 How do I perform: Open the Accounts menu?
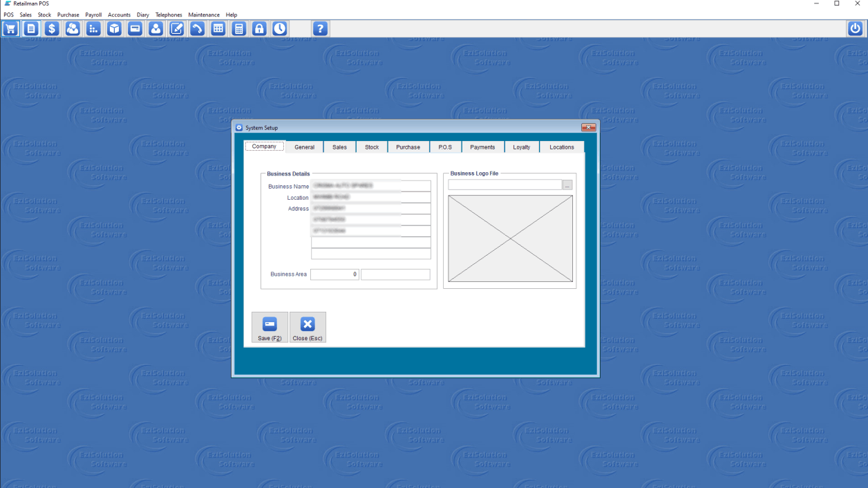(119, 15)
